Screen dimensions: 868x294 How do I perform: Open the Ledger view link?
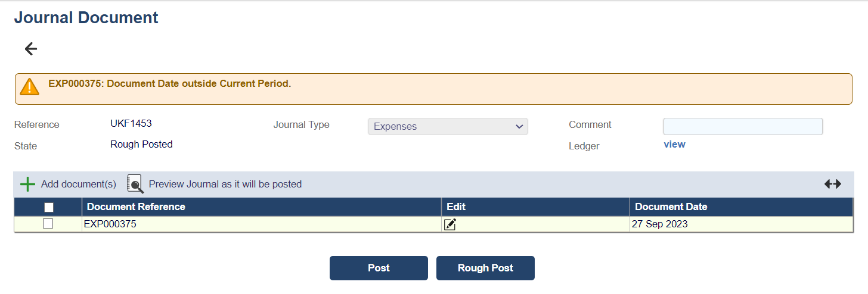pos(674,144)
